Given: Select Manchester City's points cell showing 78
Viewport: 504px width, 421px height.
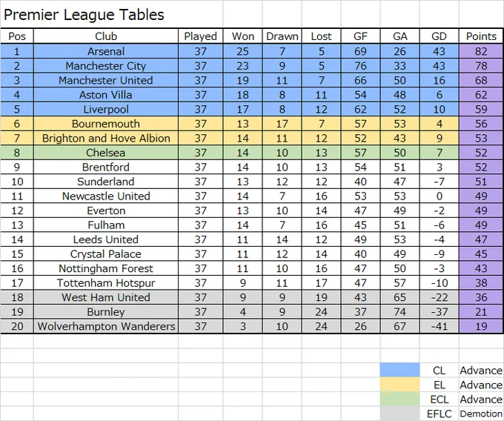Looking at the screenshot, I should [481, 66].
